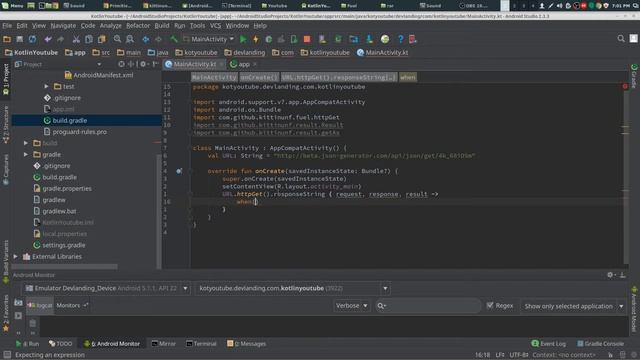Click the search magnifier at top right
This screenshot has width=640, height=360.
point(621,38)
